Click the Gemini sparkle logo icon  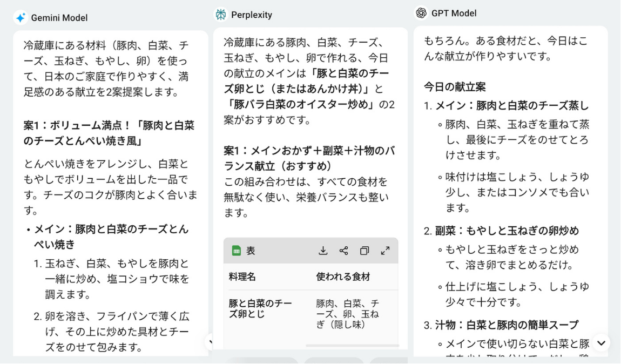[20, 17]
